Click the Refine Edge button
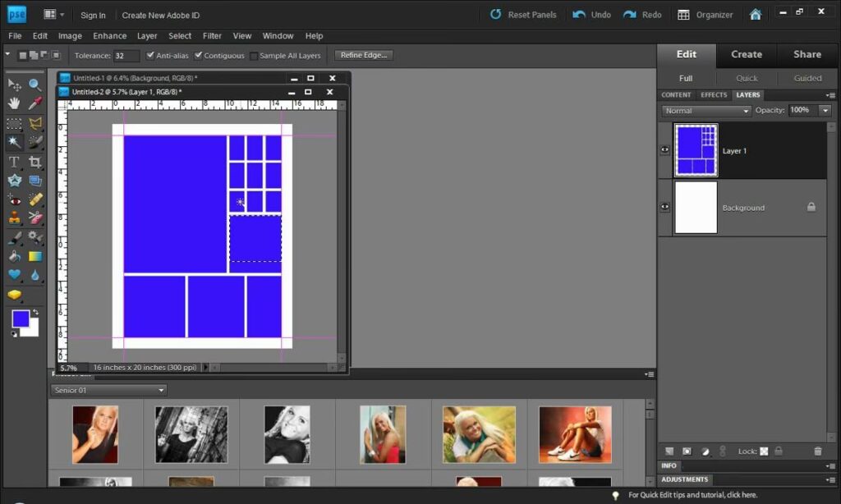The image size is (841, 504). pos(364,55)
